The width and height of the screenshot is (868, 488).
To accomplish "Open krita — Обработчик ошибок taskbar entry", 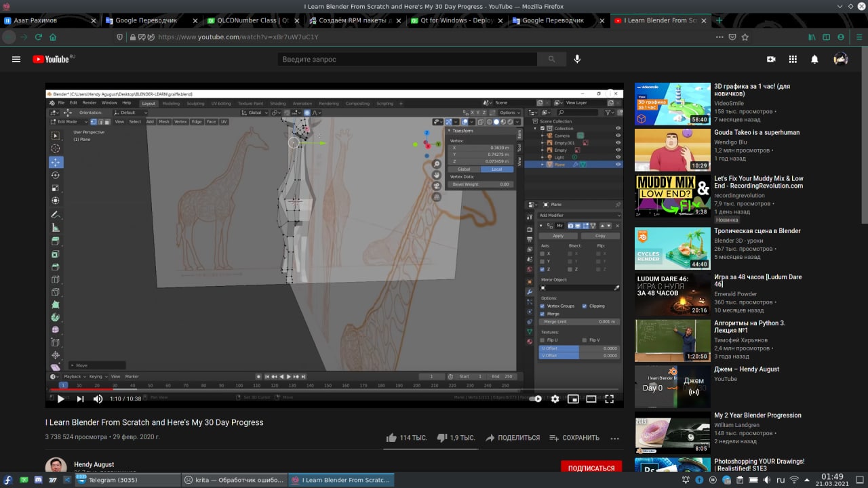I will click(234, 480).
